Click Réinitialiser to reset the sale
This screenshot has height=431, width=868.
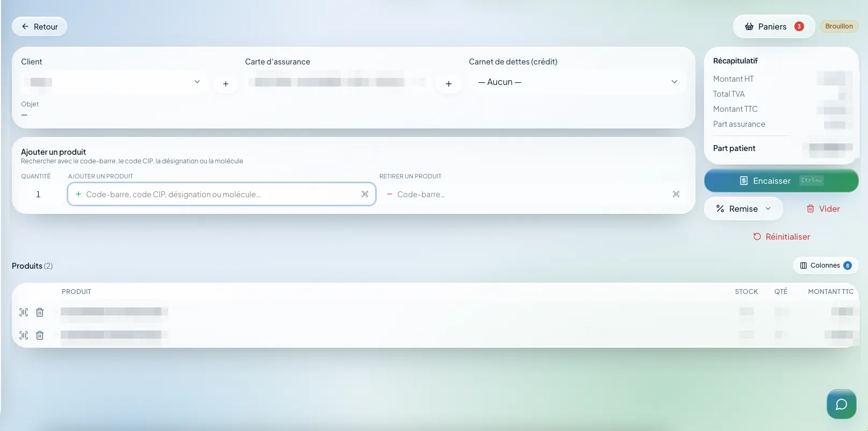pyautogui.click(x=781, y=236)
